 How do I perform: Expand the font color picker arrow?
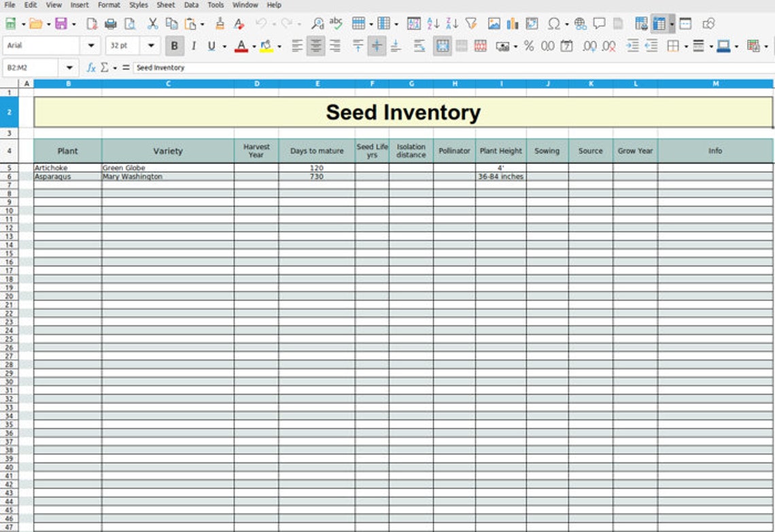254,46
